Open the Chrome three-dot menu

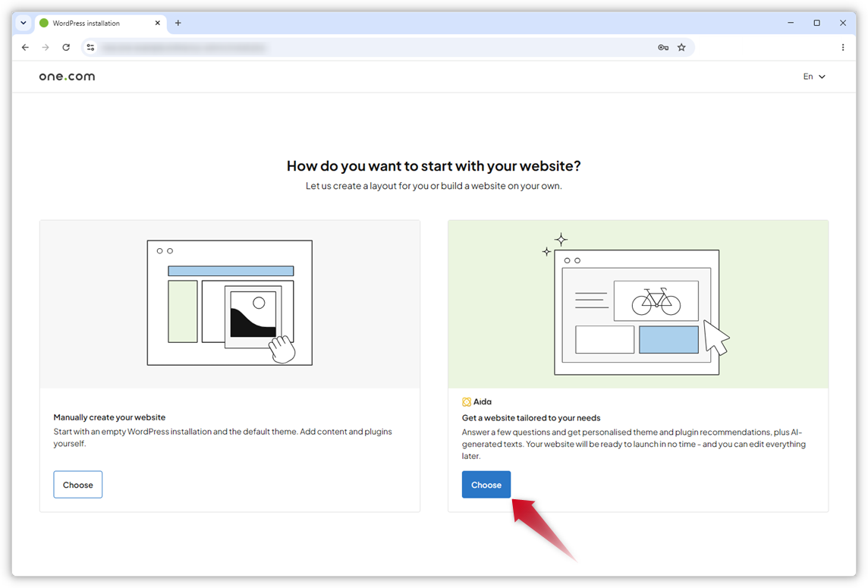tap(842, 48)
